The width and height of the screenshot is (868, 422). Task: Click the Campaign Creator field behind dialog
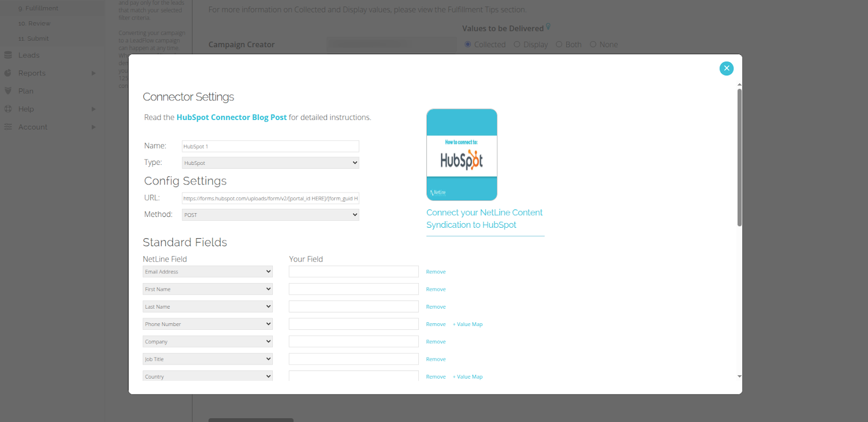(x=392, y=44)
